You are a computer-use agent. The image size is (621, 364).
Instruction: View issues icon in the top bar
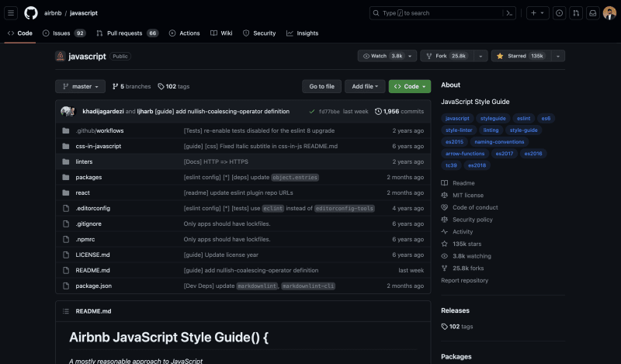pos(559,13)
